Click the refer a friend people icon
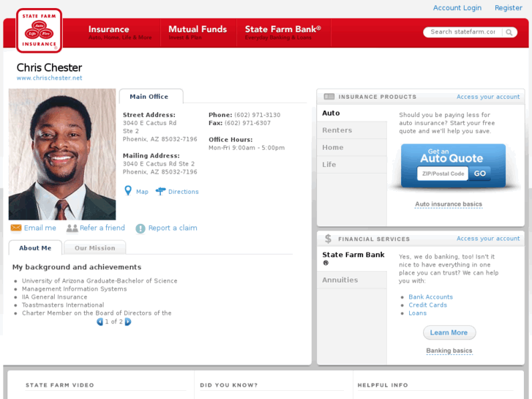The width and height of the screenshot is (532, 399). tap(72, 228)
